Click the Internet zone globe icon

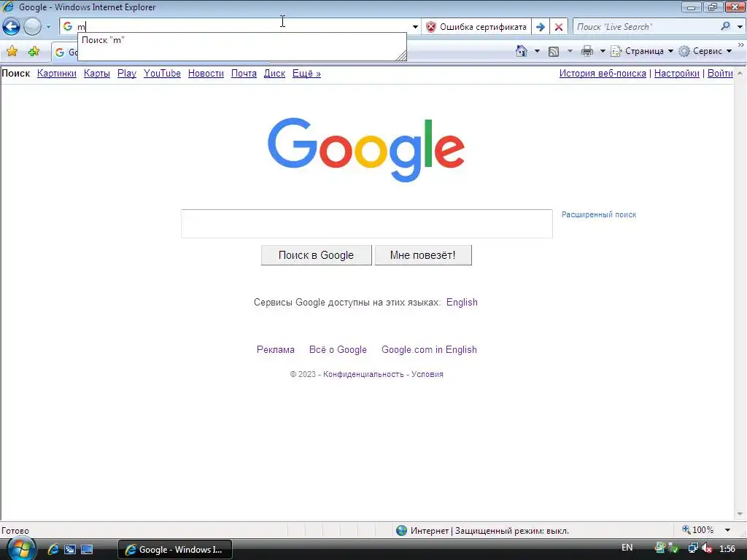point(402,531)
